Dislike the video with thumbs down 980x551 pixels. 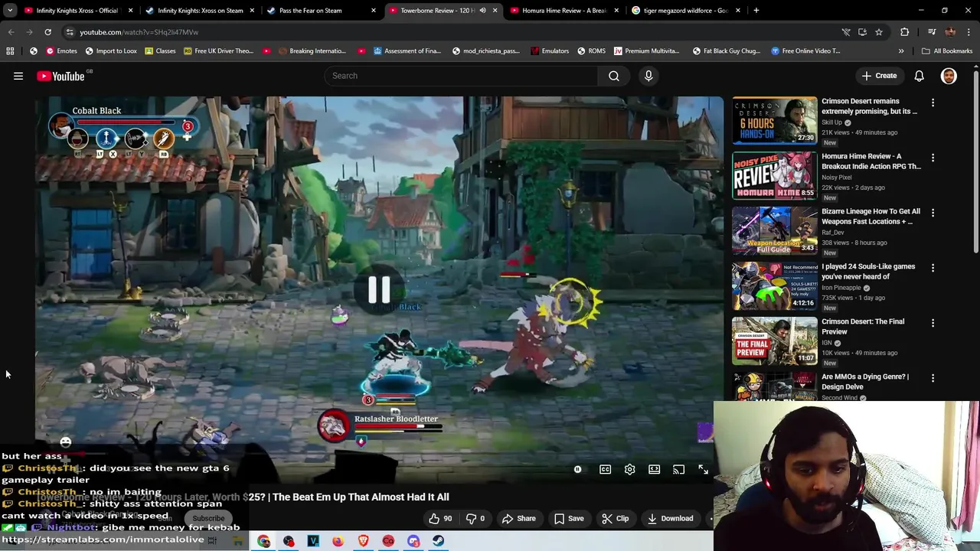click(476, 518)
